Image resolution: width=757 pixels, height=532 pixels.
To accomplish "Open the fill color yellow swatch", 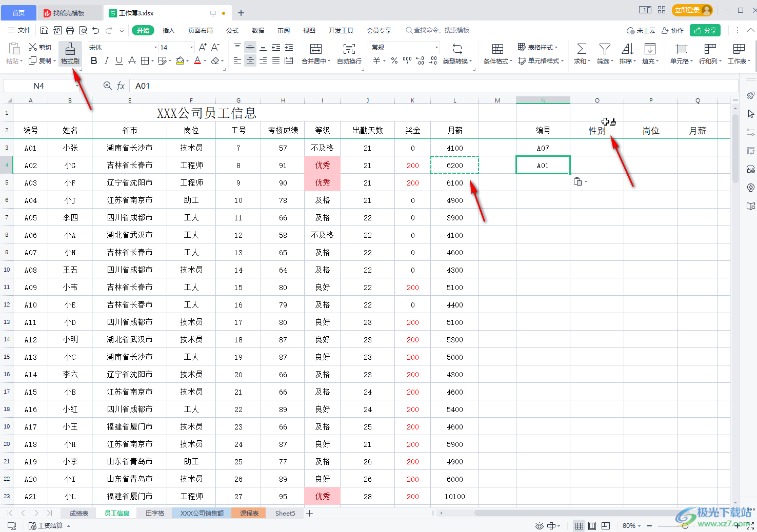I will coord(180,60).
